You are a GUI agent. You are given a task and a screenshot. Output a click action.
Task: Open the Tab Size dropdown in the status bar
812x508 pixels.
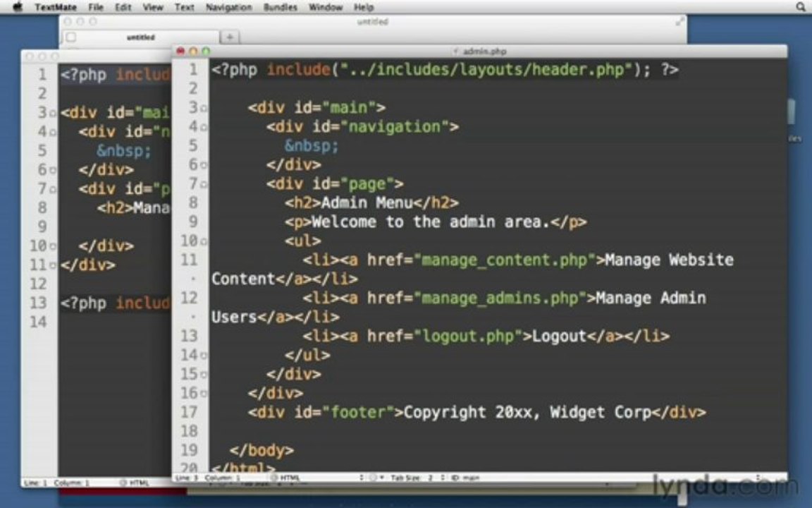tap(417, 478)
